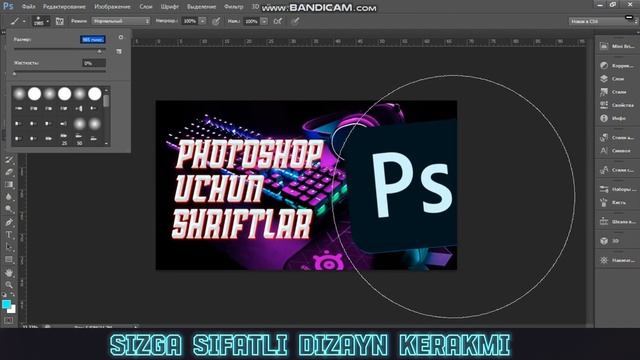Reset default foreground and background colors

[x=4, y=294]
